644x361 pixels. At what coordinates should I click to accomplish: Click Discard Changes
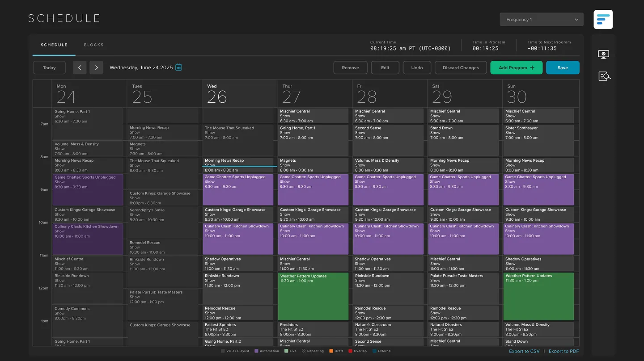coord(461,67)
